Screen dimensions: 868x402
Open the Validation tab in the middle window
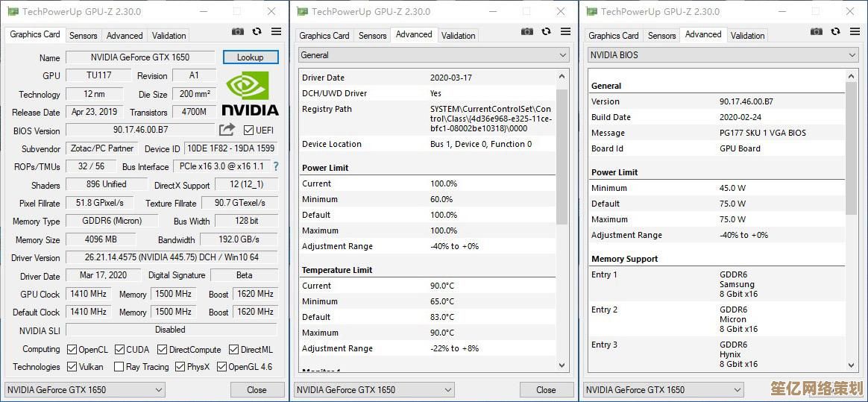tap(458, 35)
